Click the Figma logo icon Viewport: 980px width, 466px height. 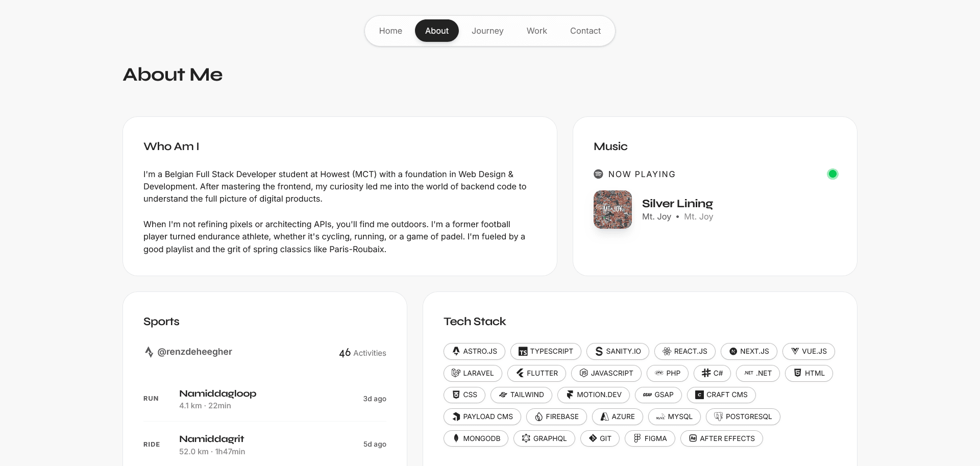[637, 438]
